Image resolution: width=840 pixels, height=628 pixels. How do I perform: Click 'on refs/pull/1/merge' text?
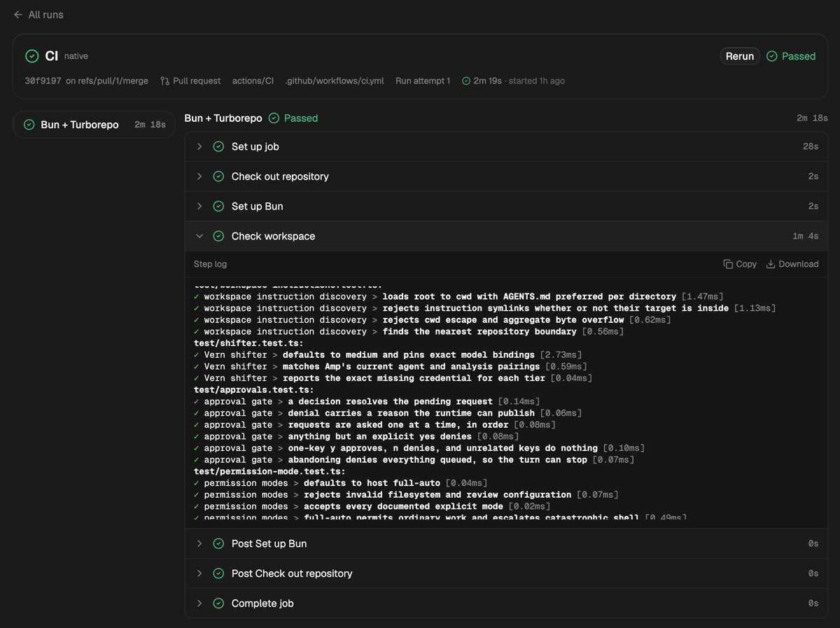click(x=107, y=81)
